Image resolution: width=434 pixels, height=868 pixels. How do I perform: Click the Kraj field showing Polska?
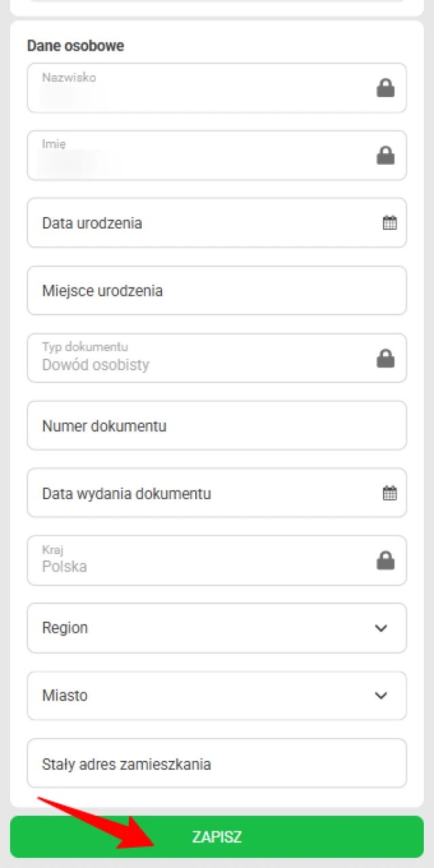pyautogui.click(x=203, y=561)
